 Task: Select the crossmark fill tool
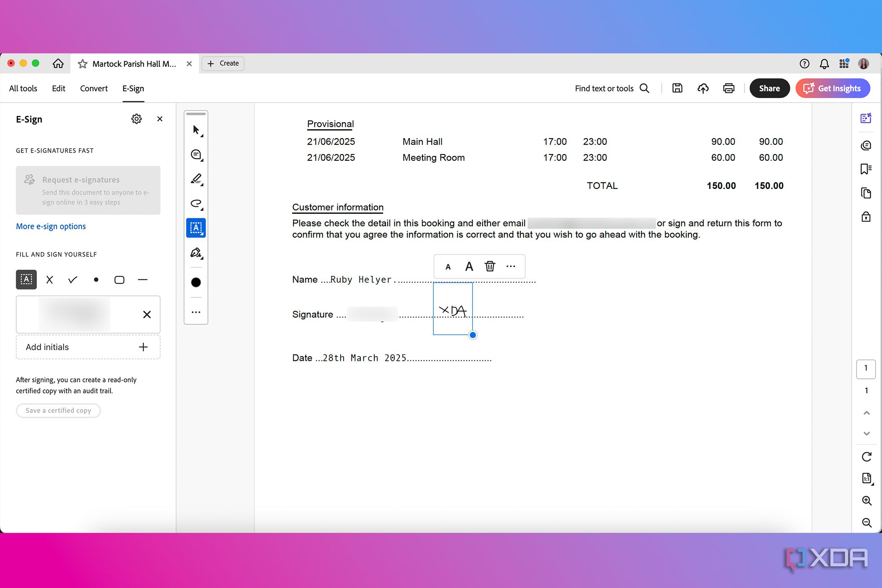coord(50,280)
